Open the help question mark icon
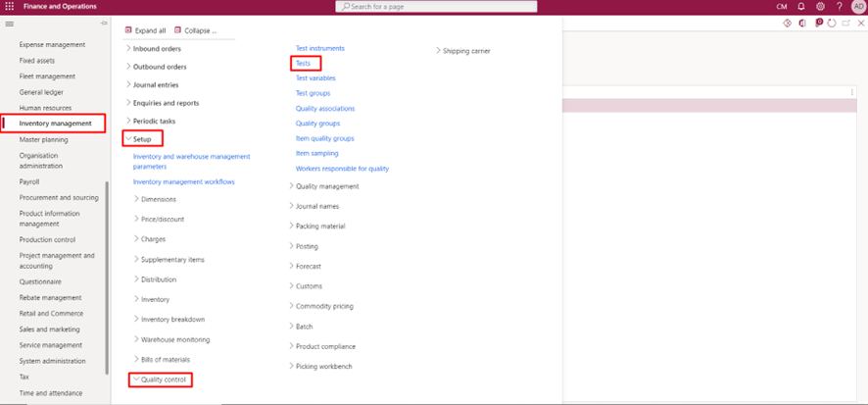 (840, 6)
